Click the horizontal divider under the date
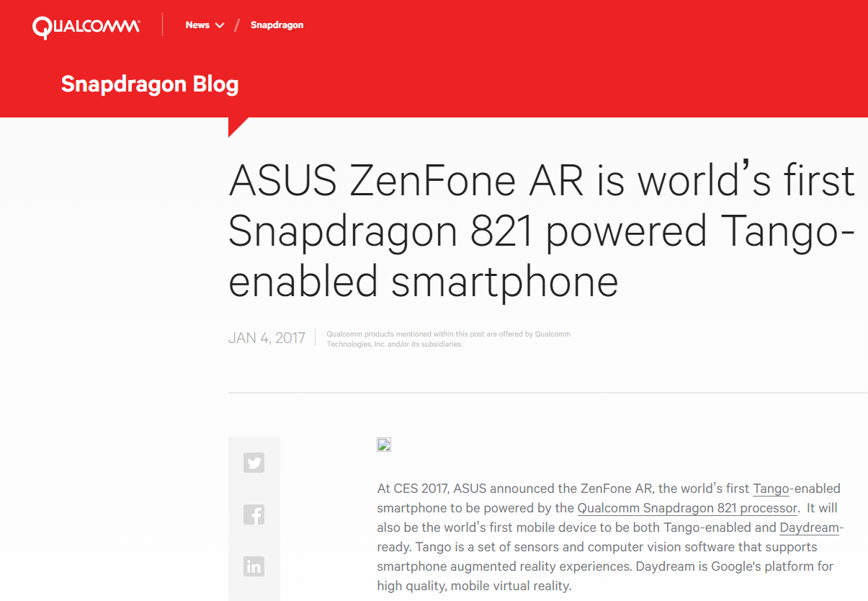868x601 pixels. pyautogui.click(x=547, y=393)
